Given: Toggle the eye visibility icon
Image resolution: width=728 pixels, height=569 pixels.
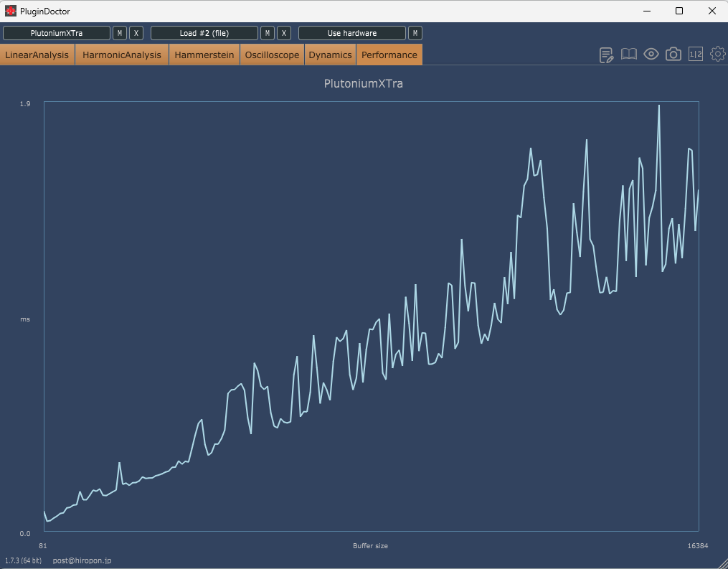Looking at the screenshot, I should click(x=651, y=55).
